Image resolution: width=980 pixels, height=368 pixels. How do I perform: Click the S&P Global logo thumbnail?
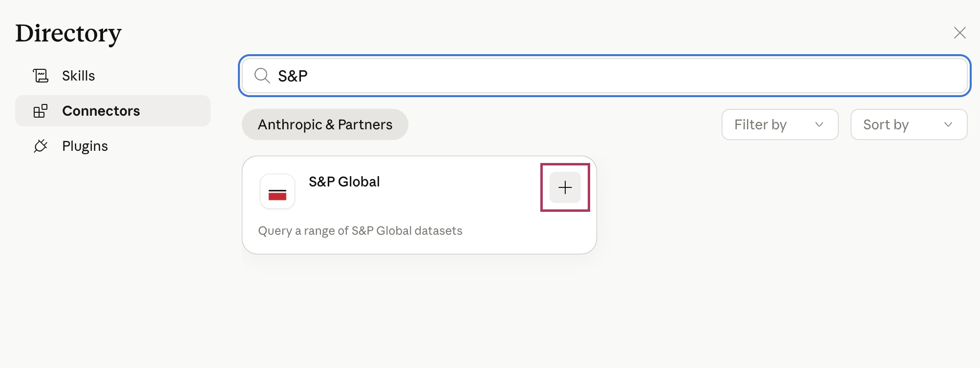point(277,191)
